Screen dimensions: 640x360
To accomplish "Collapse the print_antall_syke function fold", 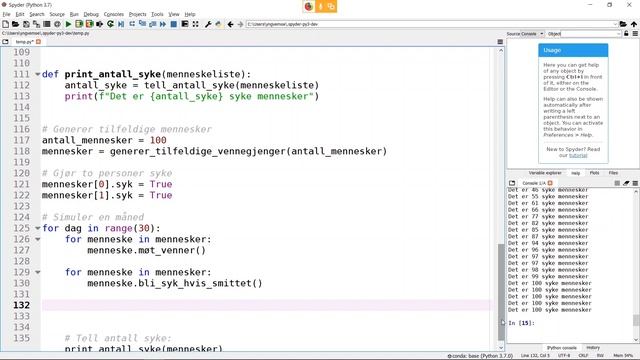I will coord(38,74).
